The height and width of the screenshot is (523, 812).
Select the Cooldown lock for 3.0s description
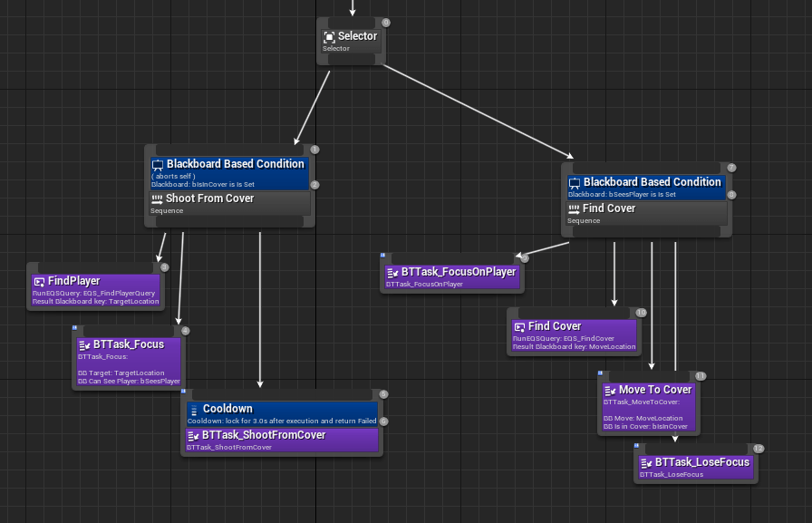pos(282,421)
